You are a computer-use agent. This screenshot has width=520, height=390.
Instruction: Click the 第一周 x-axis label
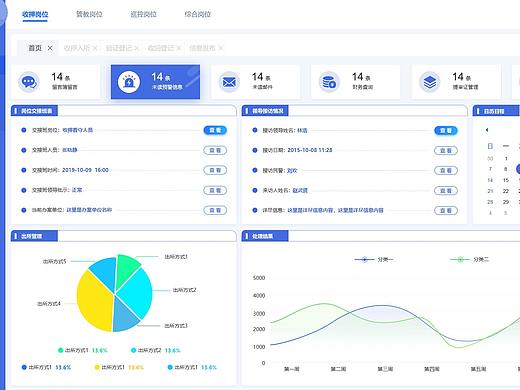coord(292,369)
